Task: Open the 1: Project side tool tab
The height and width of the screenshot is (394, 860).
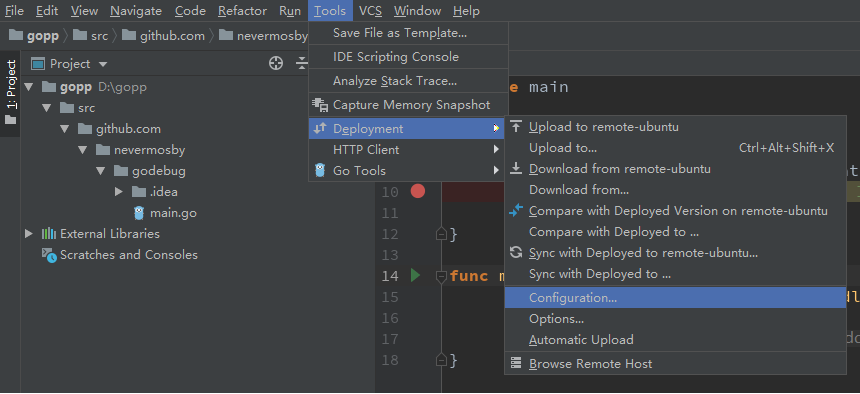Action: [11, 91]
